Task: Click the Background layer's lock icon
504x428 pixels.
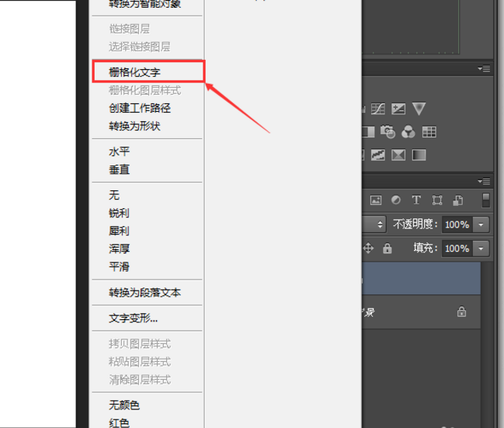Action: coord(461,311)
